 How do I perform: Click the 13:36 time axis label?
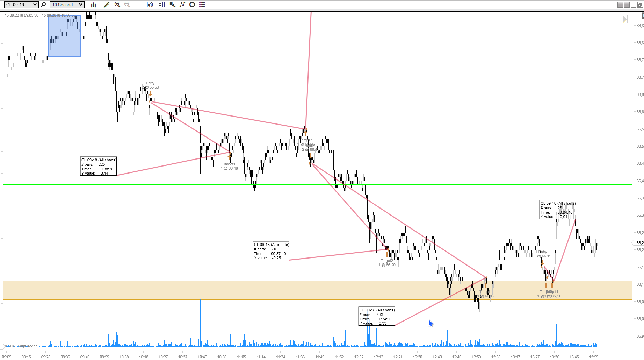click(x=555, y=357)
